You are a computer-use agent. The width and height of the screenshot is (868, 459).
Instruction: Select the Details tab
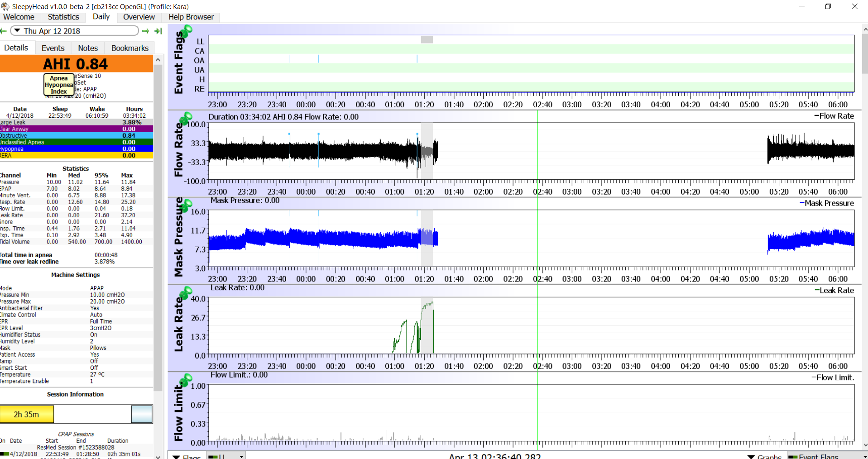(16, 48)
